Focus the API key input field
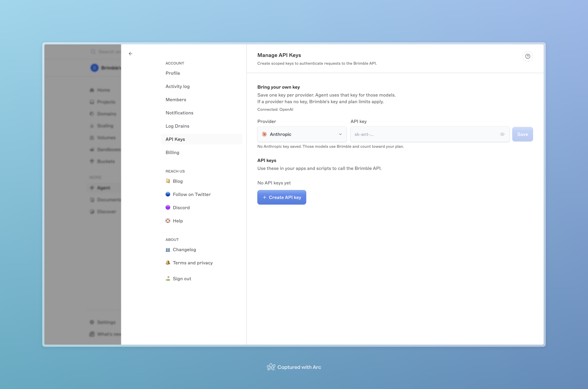The height and width of the screenshot is (389, 588). 430,134
